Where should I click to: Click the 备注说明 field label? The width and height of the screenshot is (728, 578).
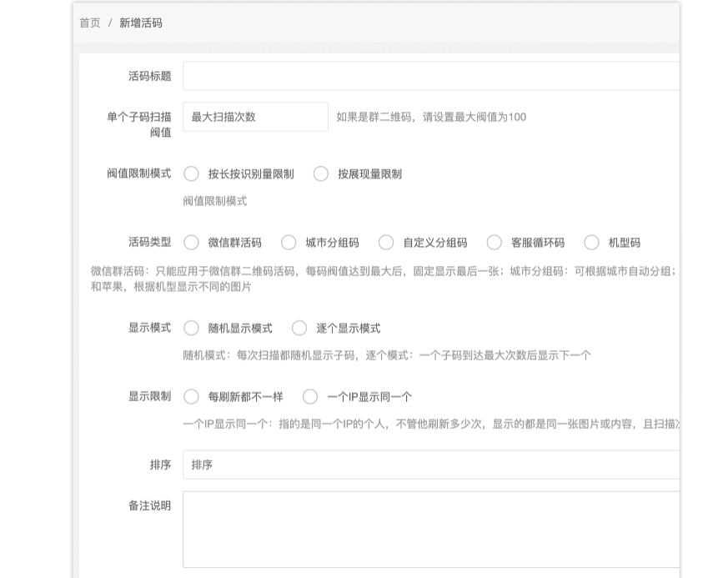click(149, 505)
